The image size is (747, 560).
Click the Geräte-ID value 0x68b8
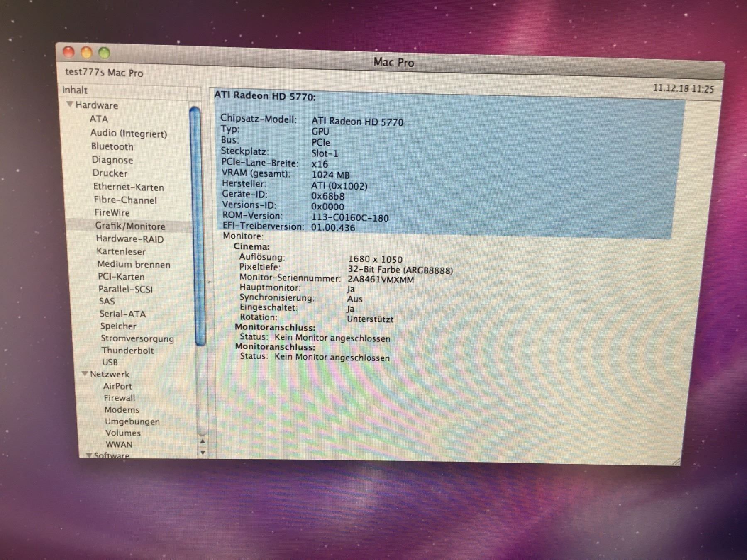pyautogui.click(x=328, y=196)
